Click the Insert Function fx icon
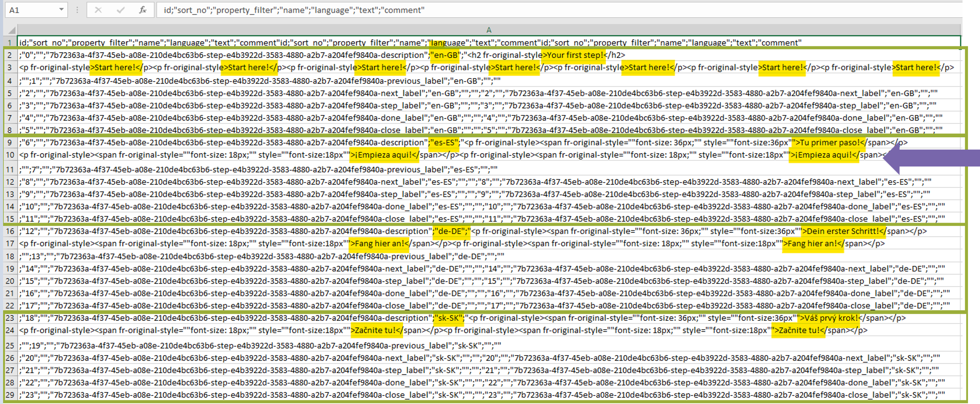 tap(142, 10)
